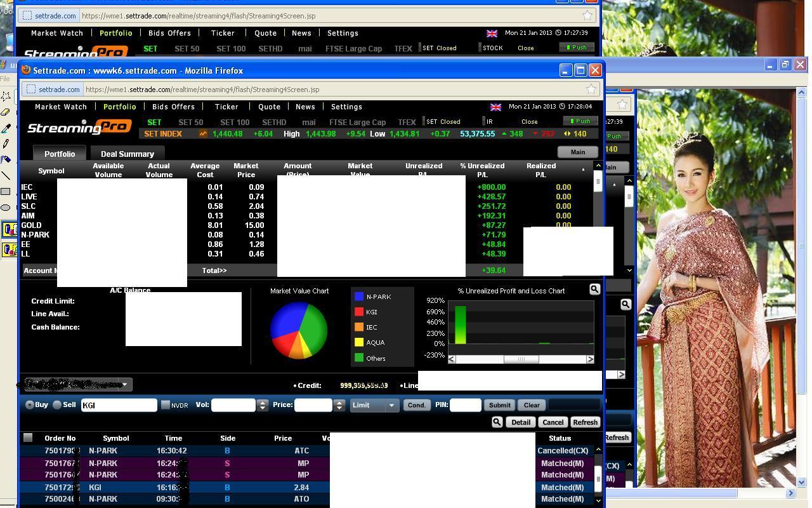Open the Settings menu in front window
This screenshot has width=812, height=508.
(x=346, y=107)
